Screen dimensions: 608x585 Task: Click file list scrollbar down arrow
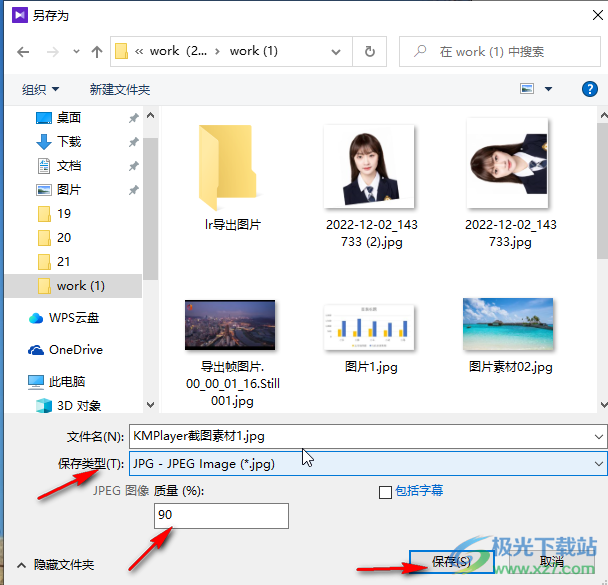[x=603, y=405]
